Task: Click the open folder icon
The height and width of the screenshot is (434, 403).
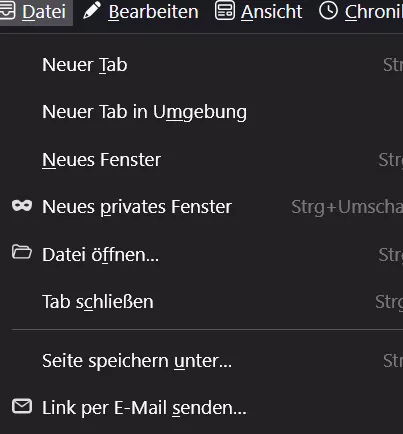Action: click(x=22, y=252)
